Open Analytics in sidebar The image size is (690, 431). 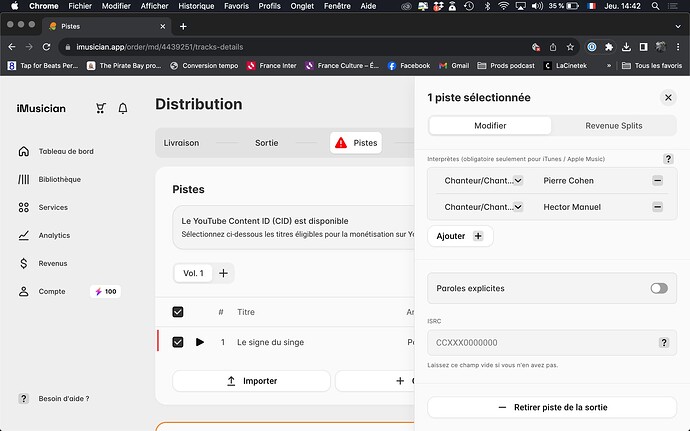54,236
